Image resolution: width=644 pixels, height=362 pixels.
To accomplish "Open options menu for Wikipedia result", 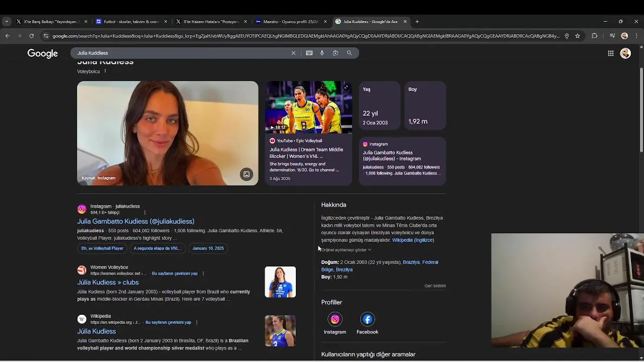I will click(x=197, y=322).
